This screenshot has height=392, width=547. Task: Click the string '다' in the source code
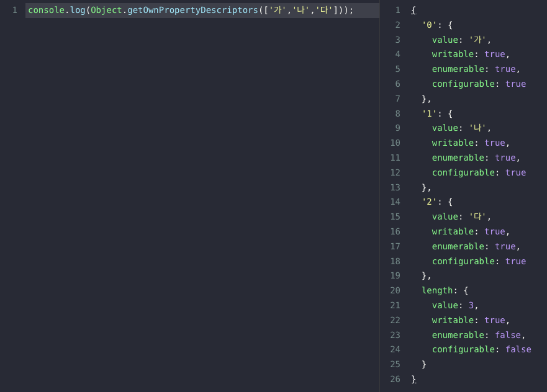click(x=324, y=11)
